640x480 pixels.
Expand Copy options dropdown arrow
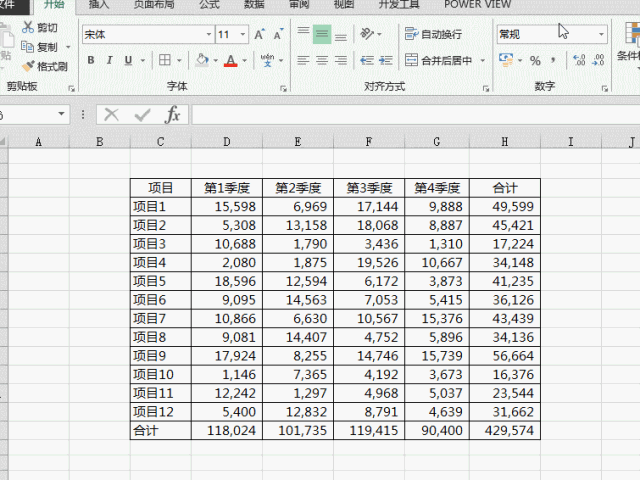68,47
